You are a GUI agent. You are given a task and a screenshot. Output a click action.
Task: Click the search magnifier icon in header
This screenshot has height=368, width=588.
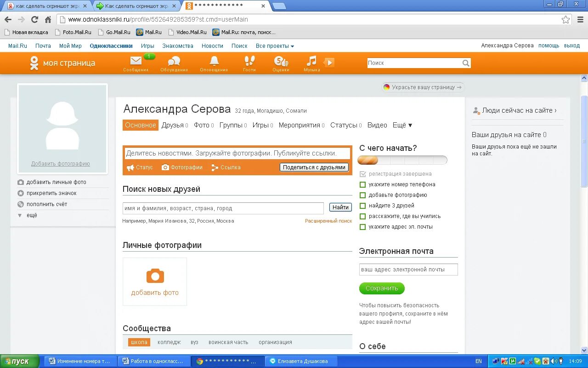pos(466,63)
